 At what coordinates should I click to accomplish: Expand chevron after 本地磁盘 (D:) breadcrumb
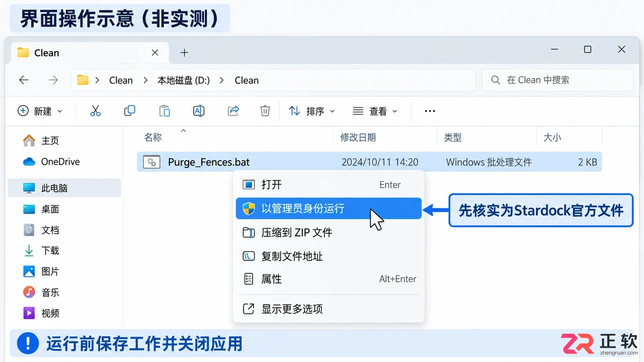click(222, 80)
